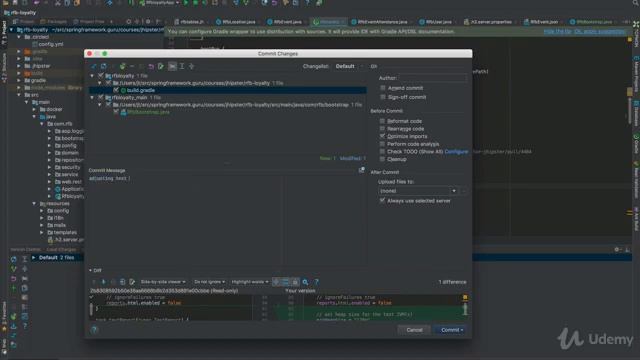The height and width of the screenshot is (360, 640).
Task: Click the next difference down-arrow in Diff toolbar
Action: (x=103, y=282)
